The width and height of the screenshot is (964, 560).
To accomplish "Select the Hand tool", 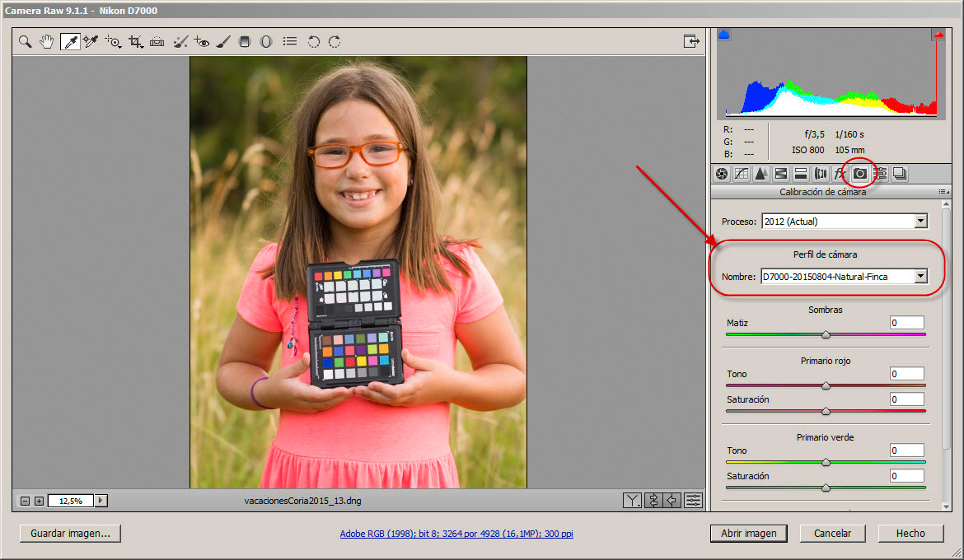I will click(46, 41).
